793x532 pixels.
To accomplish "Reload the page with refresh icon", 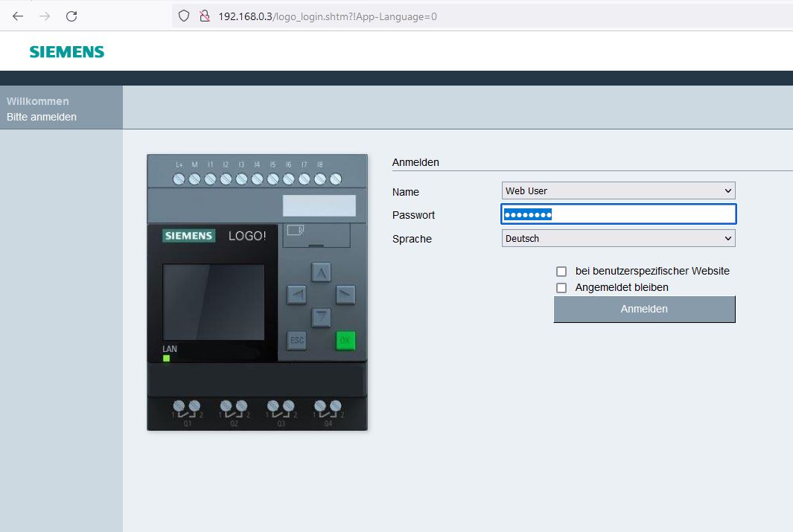I will tap(71, 16).
